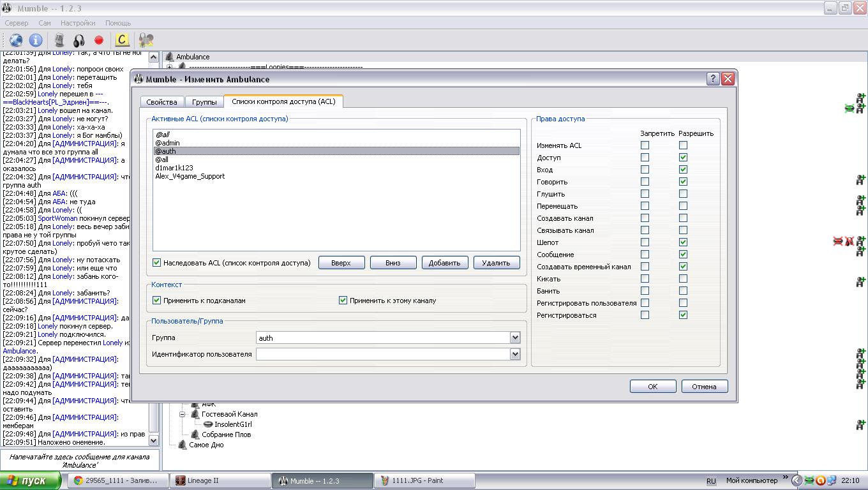868x490 pixels.
Task: Open the Сервер menu
Action: click(17, 23)
